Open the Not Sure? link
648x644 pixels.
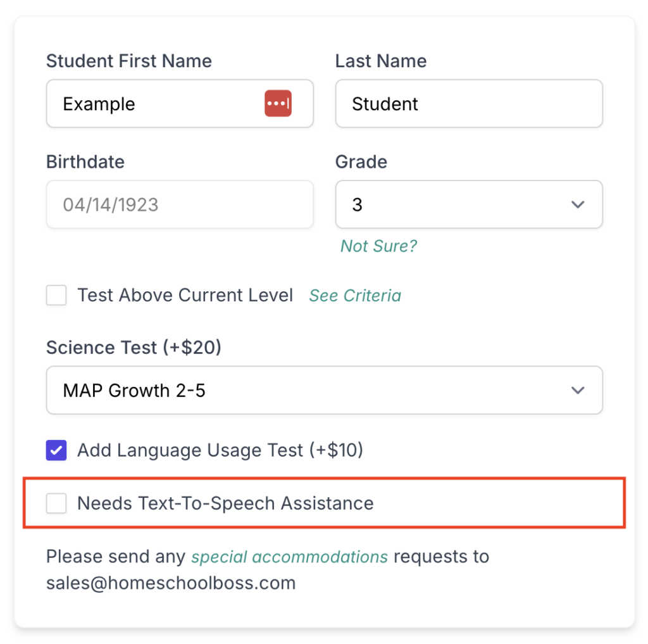[378, 246]
